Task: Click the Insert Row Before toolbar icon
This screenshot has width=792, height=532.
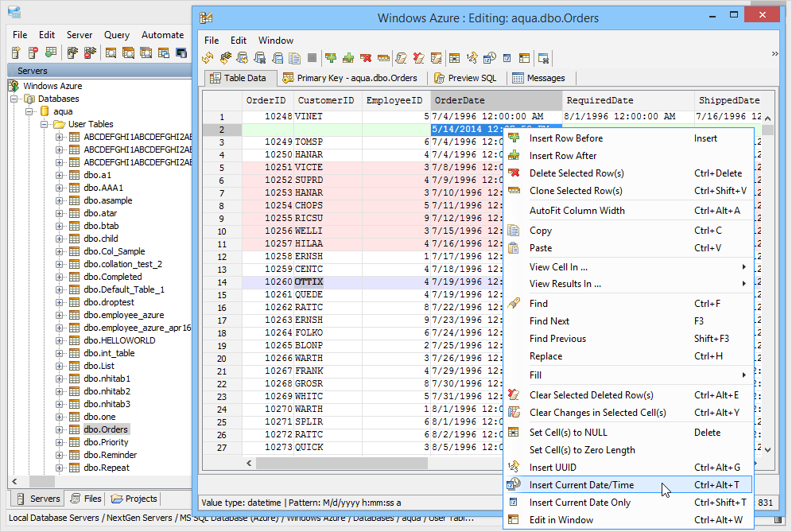Action: click(331, 58)
